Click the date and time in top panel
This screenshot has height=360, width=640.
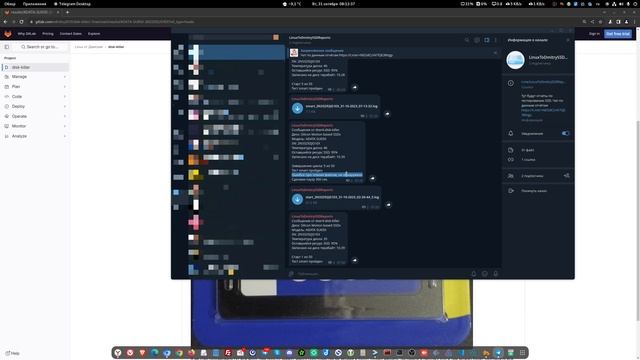click(x=333, y=4)
